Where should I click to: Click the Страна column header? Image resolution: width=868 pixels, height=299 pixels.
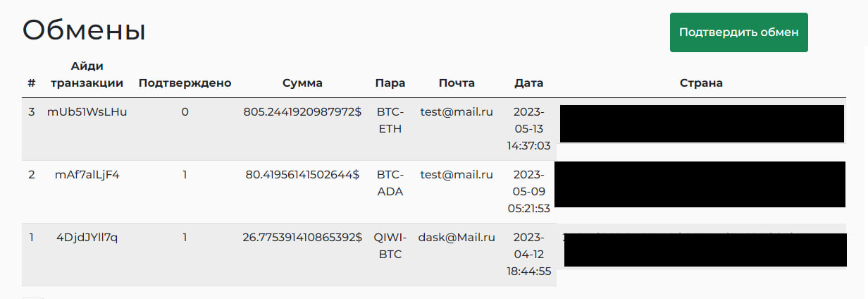[701, 83]
